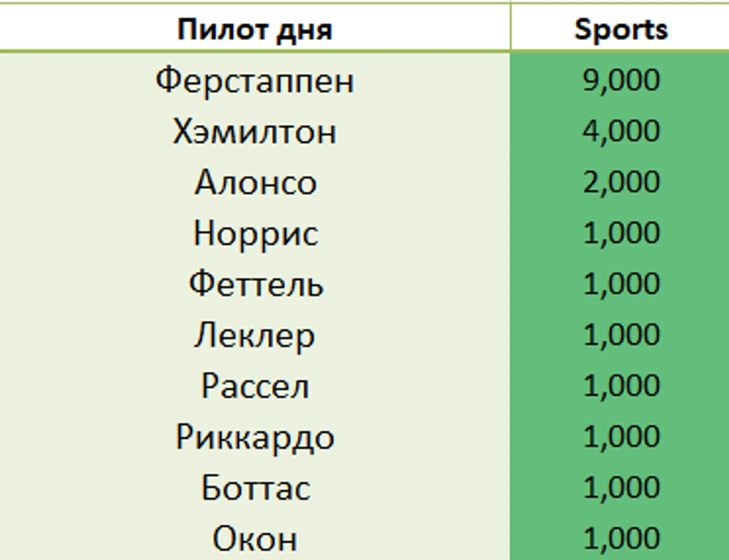
Task: Select the 1,000 value beside Норрис
Action: coord(620,233)
